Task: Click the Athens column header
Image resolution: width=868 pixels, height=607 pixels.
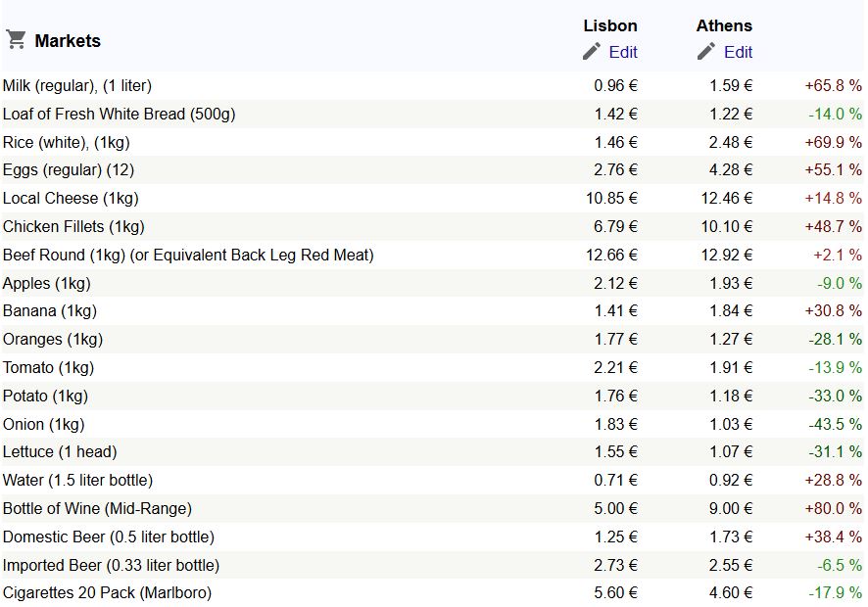Action: tap(724, 26)
